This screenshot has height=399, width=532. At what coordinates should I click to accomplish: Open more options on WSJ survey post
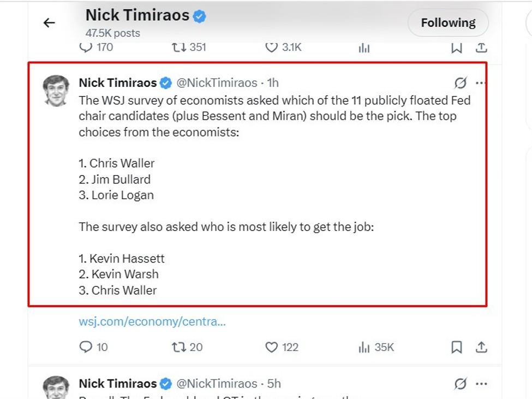click(480, 83)
